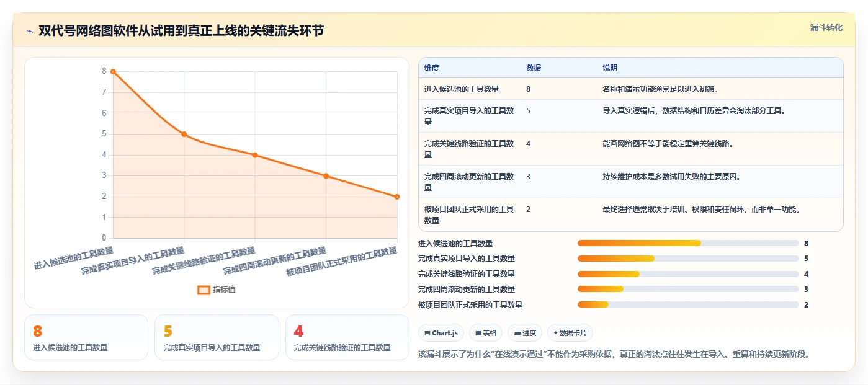Image resolution: width=868 pixels, height=385 pixels.
Task: Click the chart data point at value 8
Action: (113, 71)
